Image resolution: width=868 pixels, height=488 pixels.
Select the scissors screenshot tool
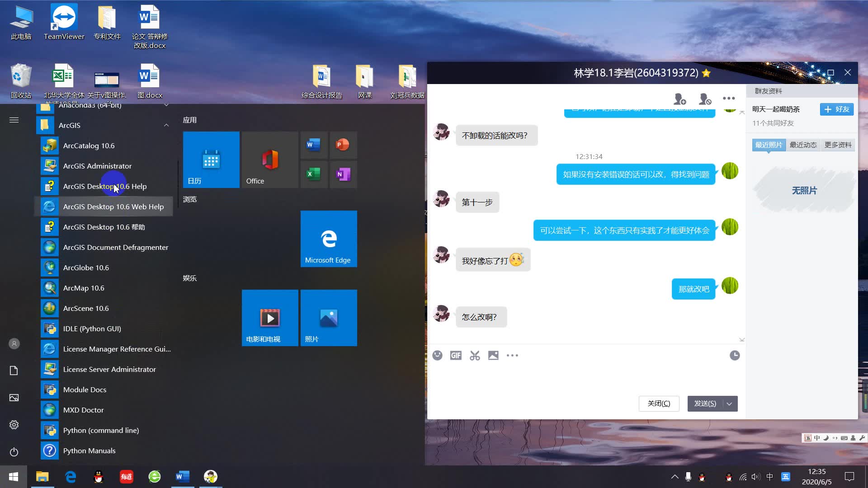pyautogui.click(x=475, y=356)
